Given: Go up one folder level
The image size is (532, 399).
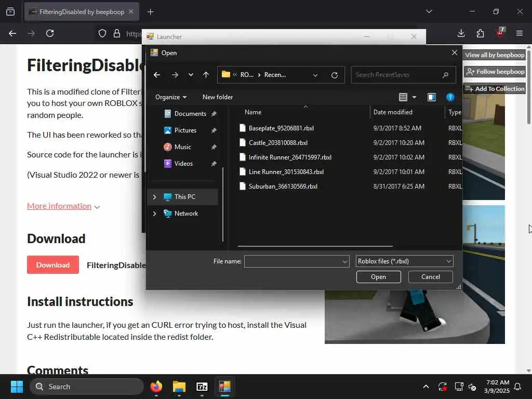Looking at the screenshot, I should pos(206,75).
